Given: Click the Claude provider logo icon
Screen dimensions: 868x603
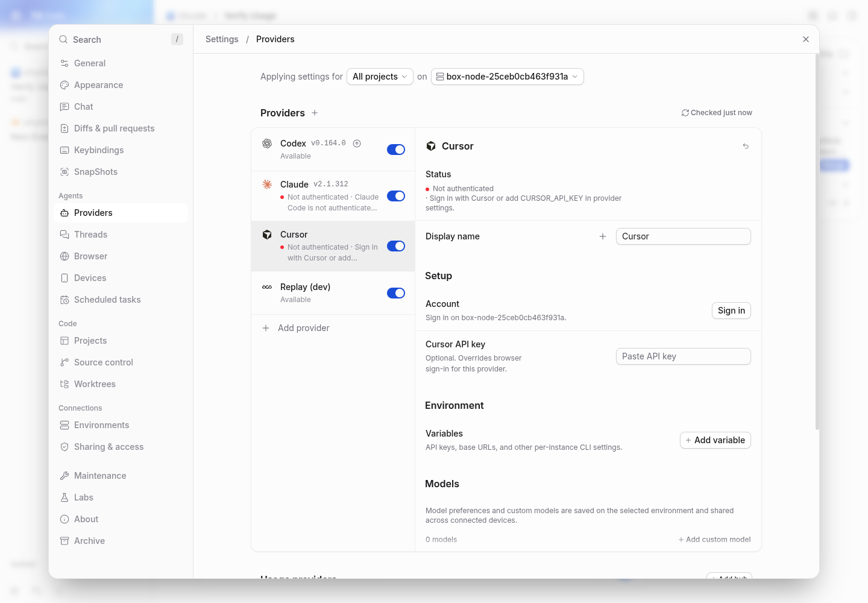Looking at the screenshot, I should pyautogui.click(x=267, y=185).
